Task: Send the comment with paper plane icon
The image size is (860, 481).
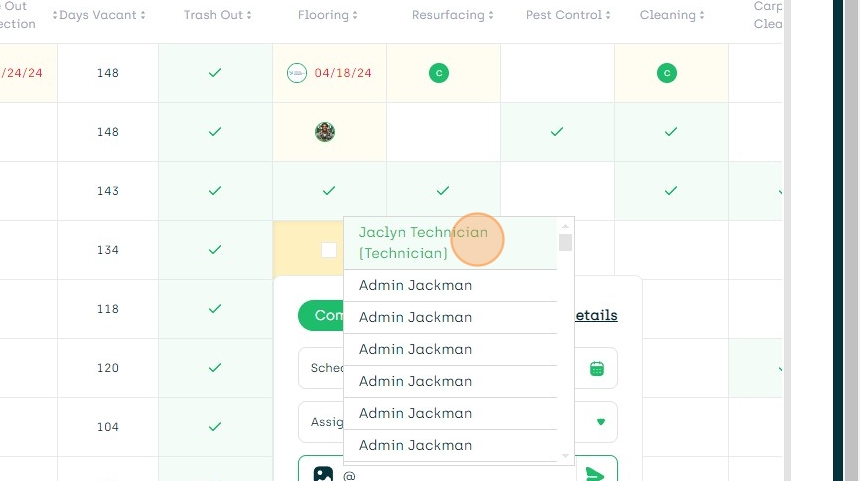Action: 595,474
